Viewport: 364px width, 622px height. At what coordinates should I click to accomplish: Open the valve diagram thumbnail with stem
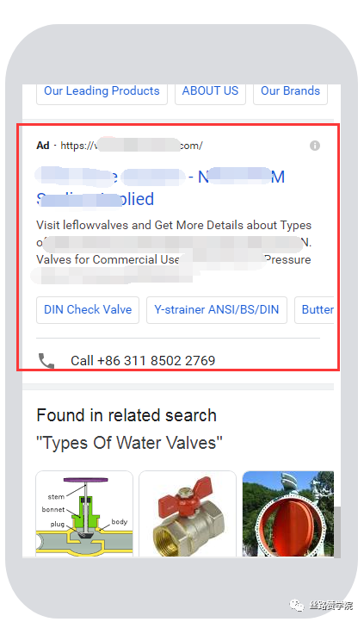click(x=84, y=513)
